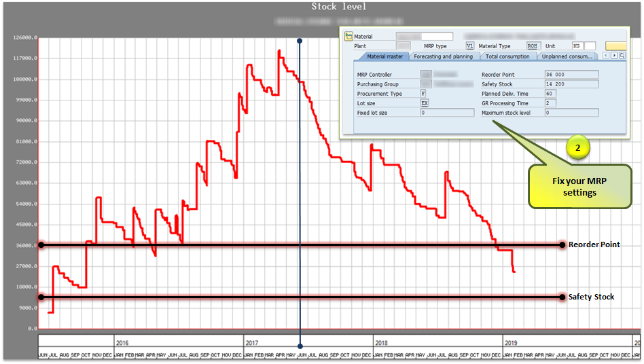The image size is (644, 364).
Task: Click the Material input field
Action: (425, 37)
